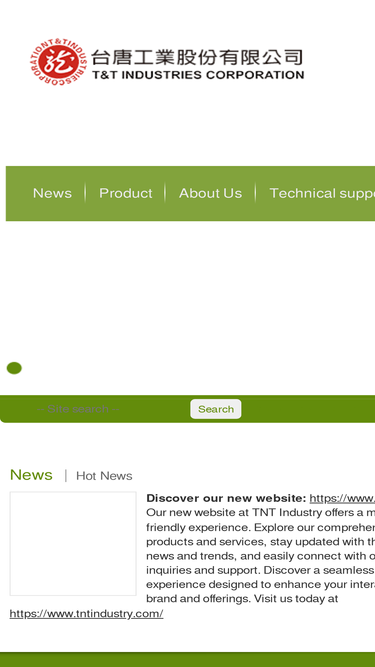375x667 pixels.
Task: Follow the link after 'Discover our new website:'
Action: tap(342, 498)
